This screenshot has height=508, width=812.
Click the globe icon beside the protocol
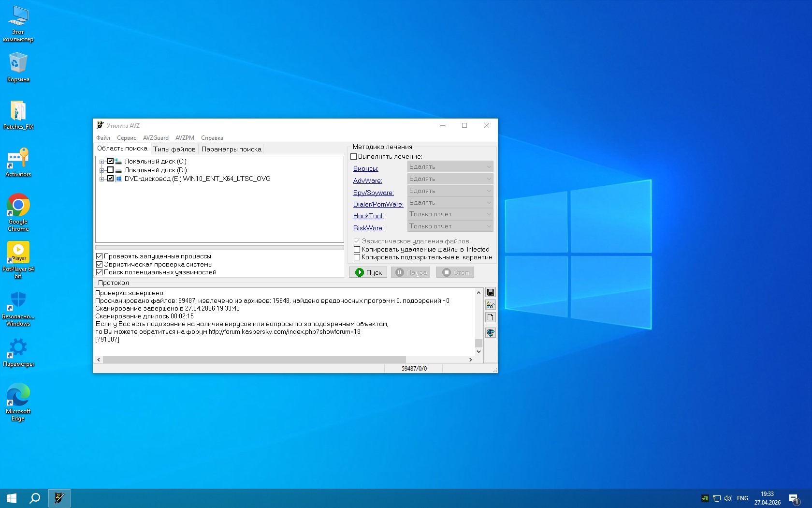coord(490,332)
